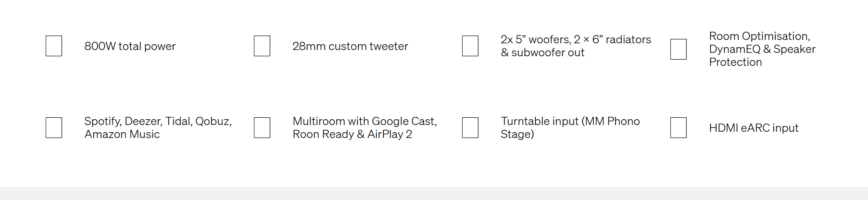
Task: Click the Roon Ready & AirPlay 2 line
Action: click(352, 135)
